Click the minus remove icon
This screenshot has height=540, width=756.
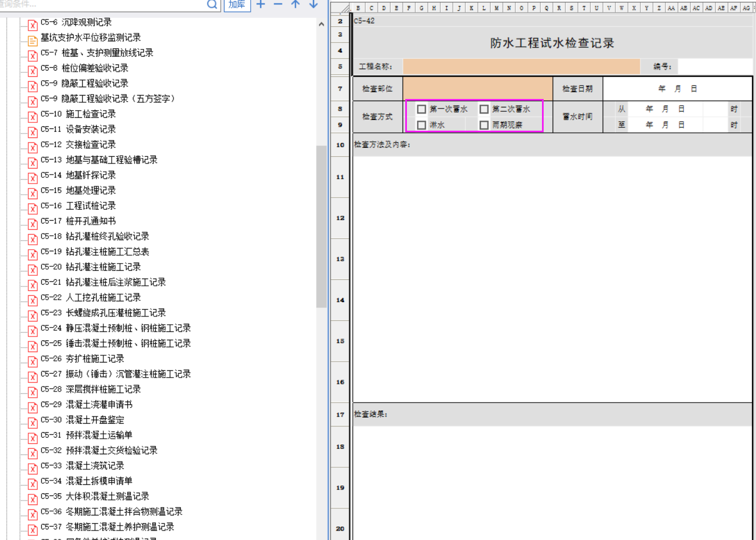(x=278, y=4)
